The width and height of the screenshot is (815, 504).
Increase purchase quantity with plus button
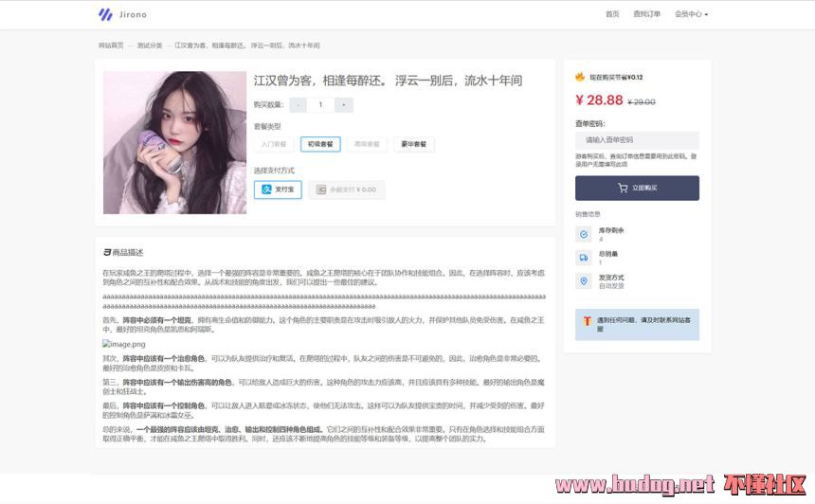click(343, 105)
